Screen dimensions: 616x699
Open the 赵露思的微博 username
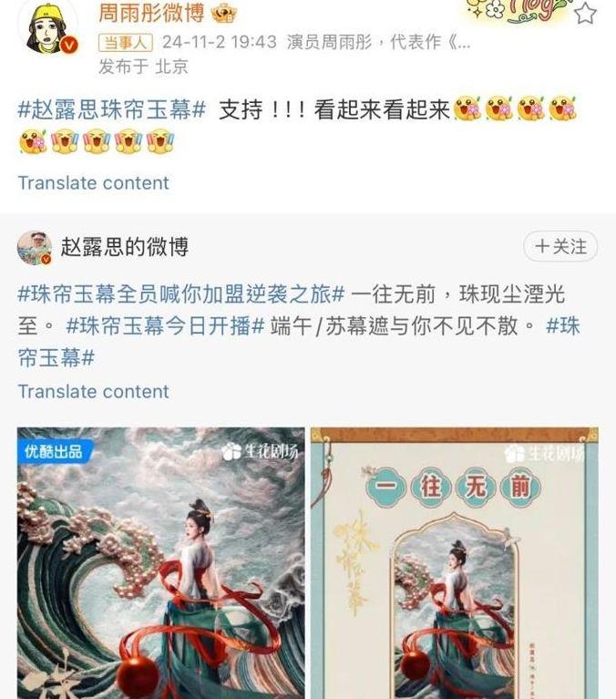(x=124, y=247)
